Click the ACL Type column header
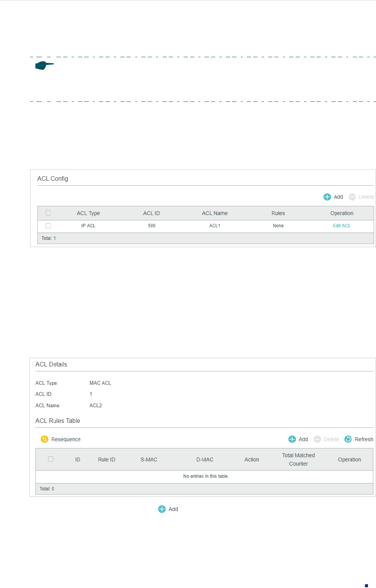The image size is (376, 588). coord(88,213)
